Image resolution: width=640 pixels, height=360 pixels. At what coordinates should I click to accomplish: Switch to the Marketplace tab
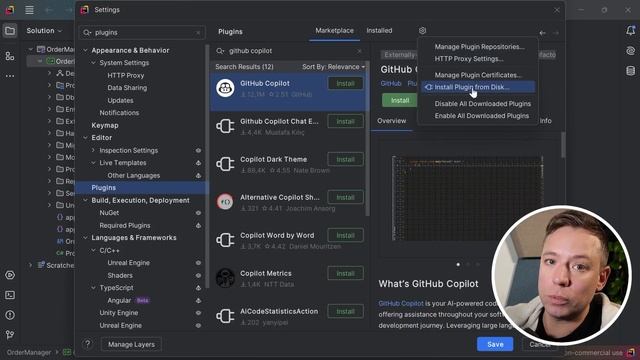334,31
